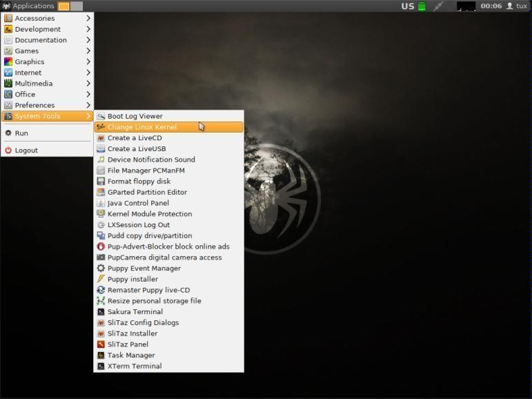Click the Device Notification Sound music icon
The width and height of the screenshot is (532, 399).
pos(101,159)
